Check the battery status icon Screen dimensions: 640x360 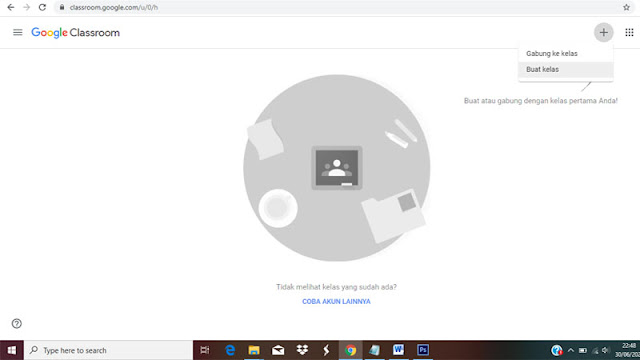pos(583,350)
